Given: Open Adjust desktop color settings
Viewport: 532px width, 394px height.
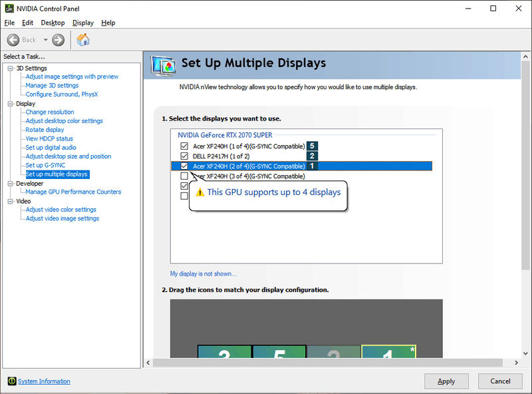Looking at the screenshot, I should 64,120.
